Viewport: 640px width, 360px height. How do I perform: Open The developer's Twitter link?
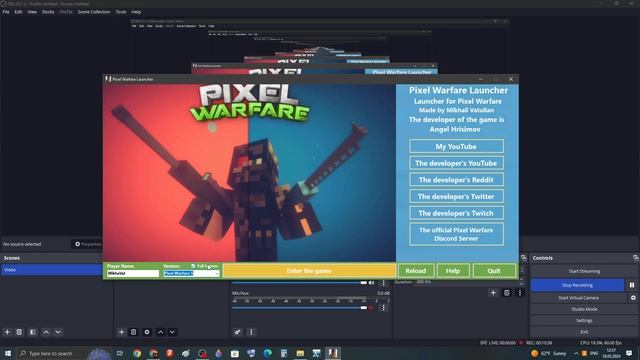point(456,196)
